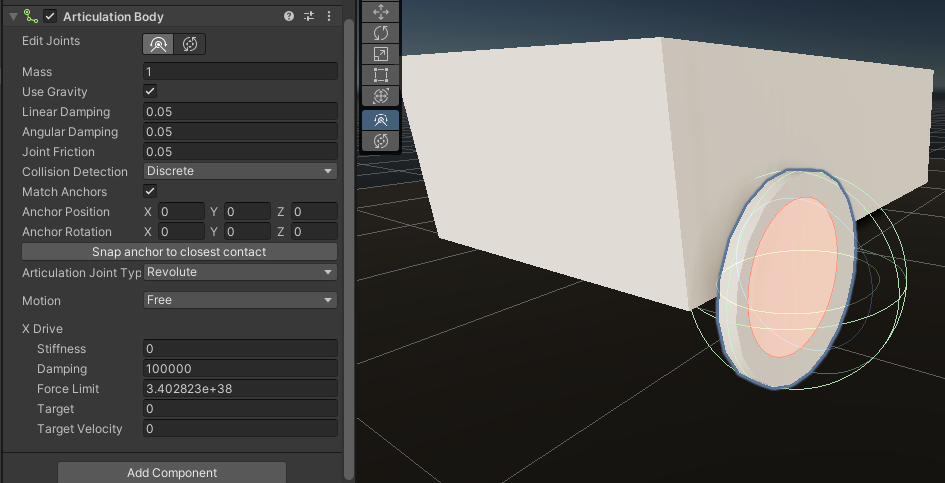The width and height of the screenshot is (945, 483).
Task: Select the Rect tool in scene toolbar
Action: coord(380,75)
